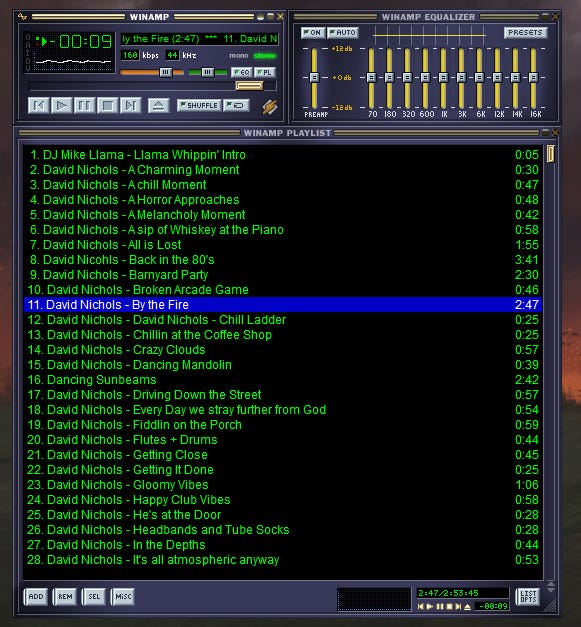Click the playlist scroll down arrow
Viewport: 581px width, 627px height.
[551, 589]
